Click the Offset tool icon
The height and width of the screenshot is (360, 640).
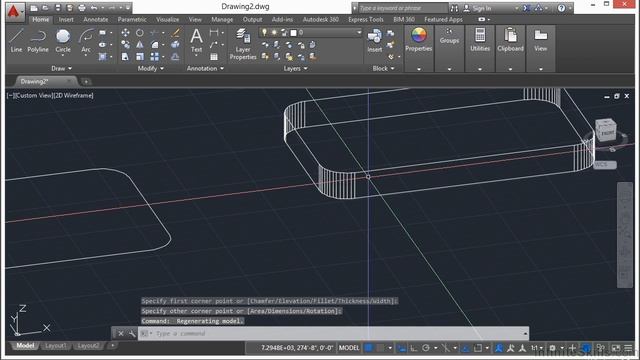tap(176, 56)
